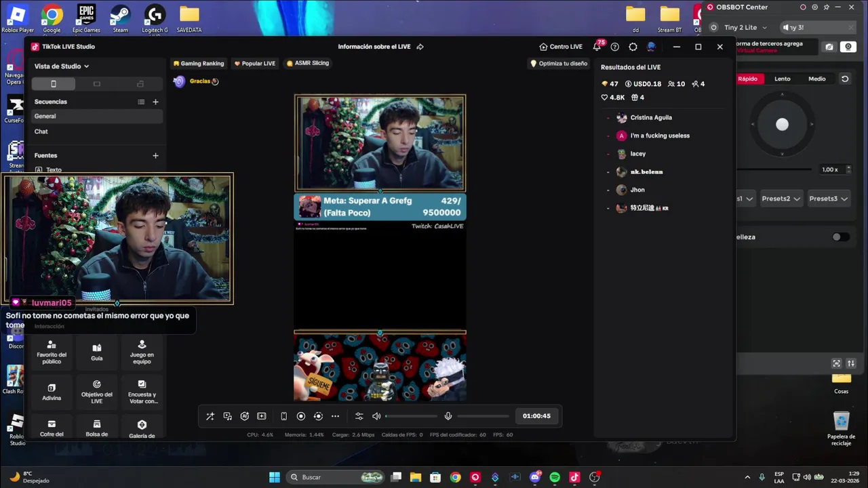The image size is (868, 488).
Task: Open the Guía interaction tool
Action: (x=97, y=352)
